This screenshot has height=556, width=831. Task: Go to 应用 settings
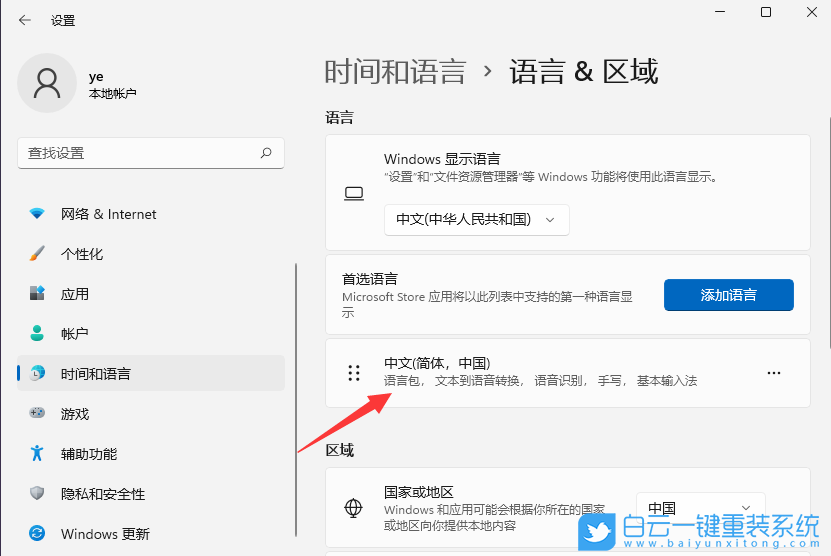click(151, 294)
